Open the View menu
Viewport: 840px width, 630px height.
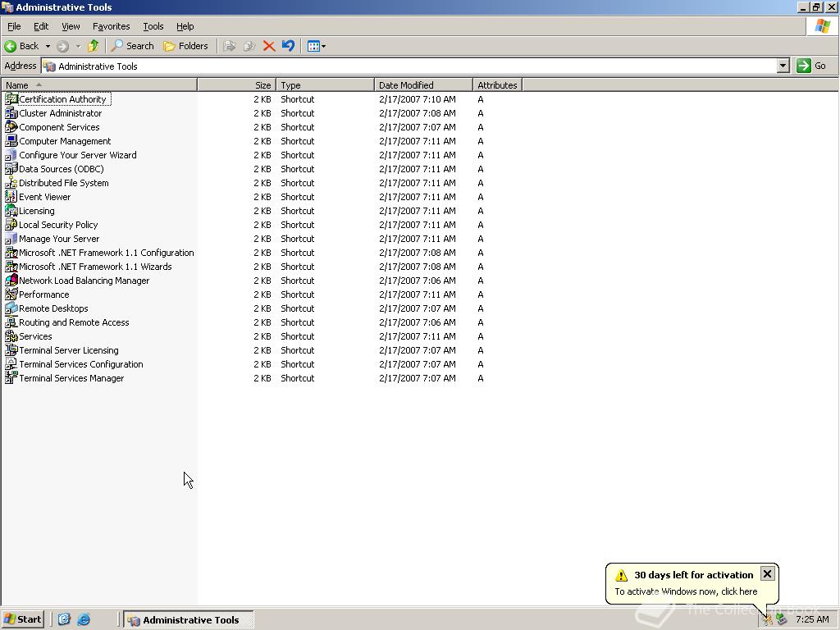[71, 26]
